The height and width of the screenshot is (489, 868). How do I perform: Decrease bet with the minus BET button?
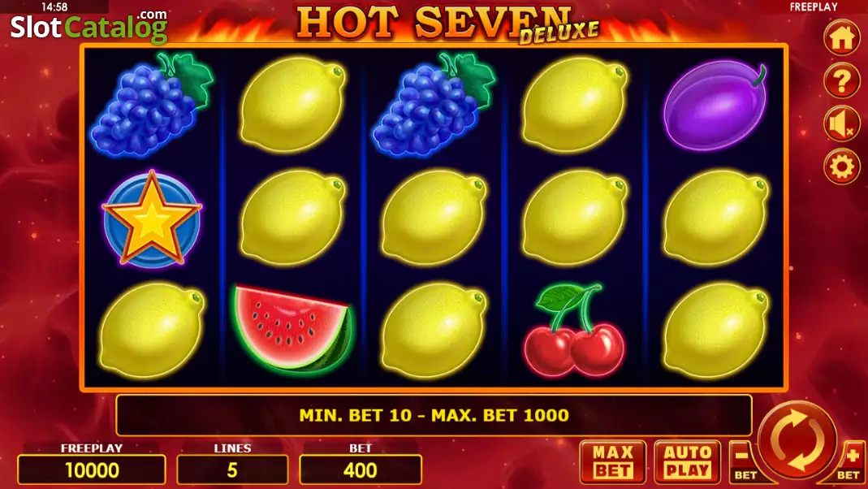744,462
